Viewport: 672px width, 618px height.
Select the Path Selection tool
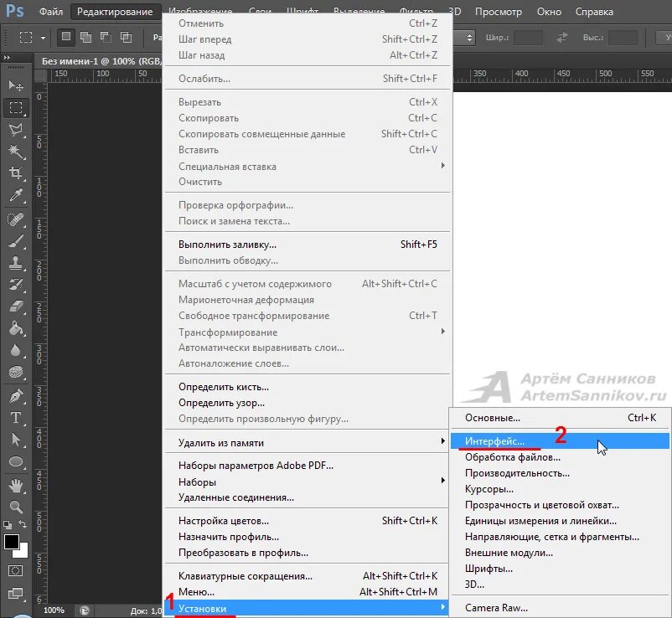pos(16,440)
